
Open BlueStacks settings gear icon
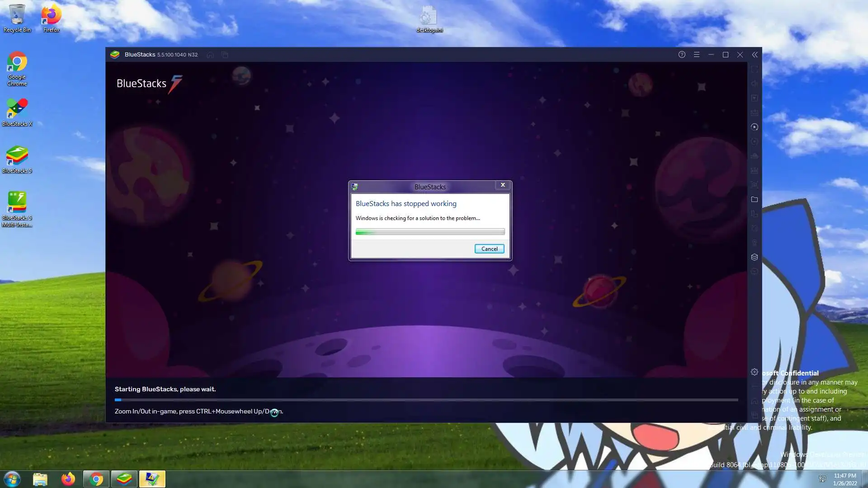[x=754, y=372]
